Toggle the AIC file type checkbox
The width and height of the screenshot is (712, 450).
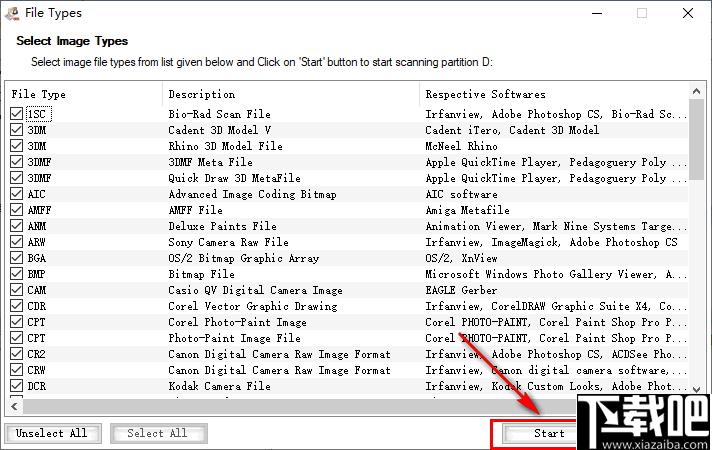(16, 194)
